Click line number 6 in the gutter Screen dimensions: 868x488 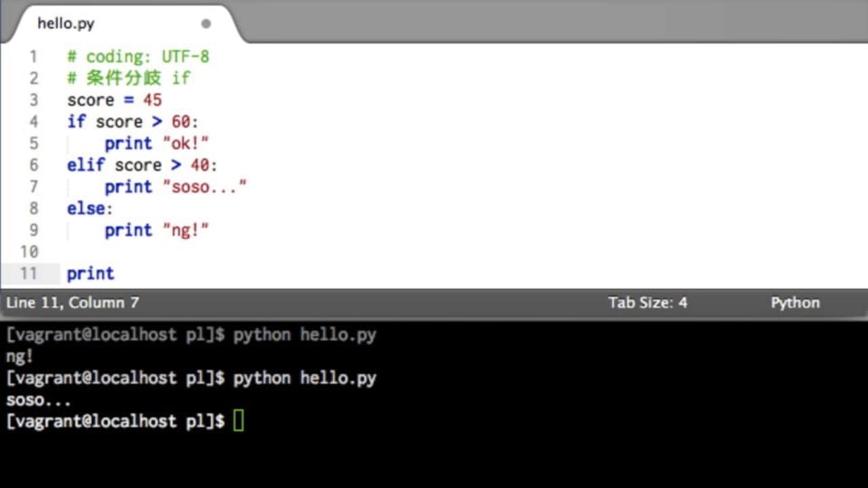33,165
